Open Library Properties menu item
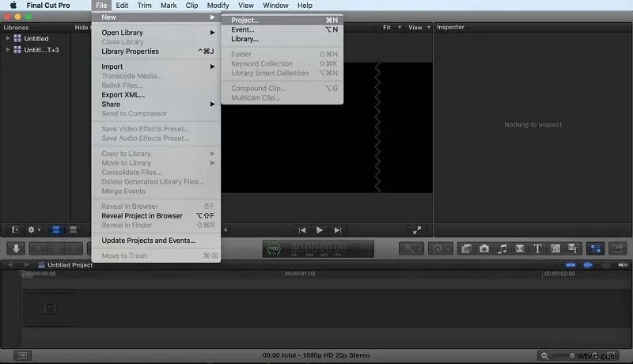This screenshot has width=633, height=364. point(156,51)
